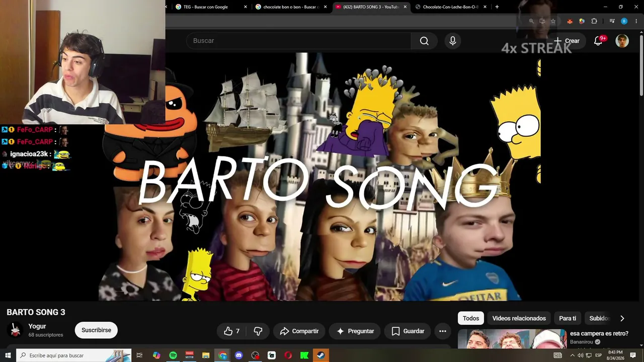Bookmark this page with the star icon
Viewport: 644px width, 362px height.
(553, 21)
